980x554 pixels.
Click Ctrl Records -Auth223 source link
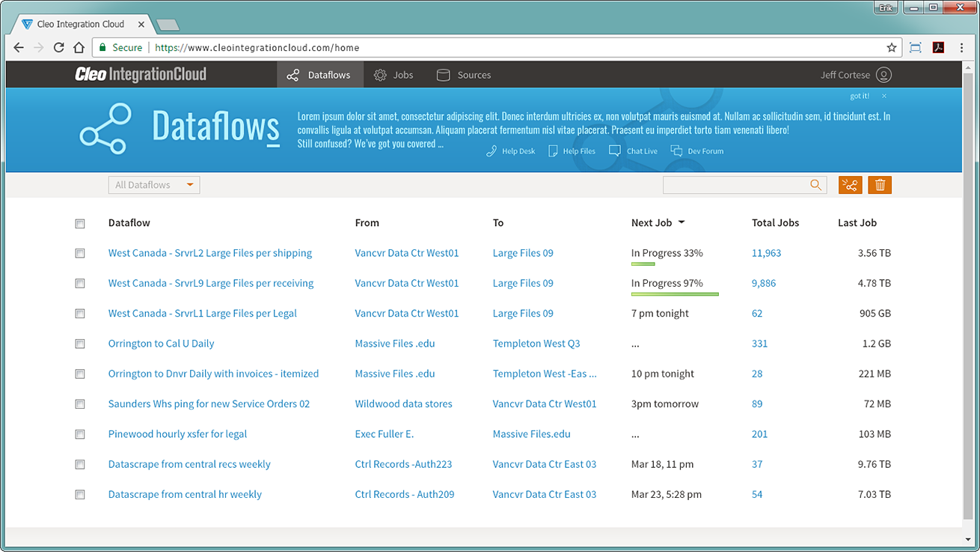[403, 464]
